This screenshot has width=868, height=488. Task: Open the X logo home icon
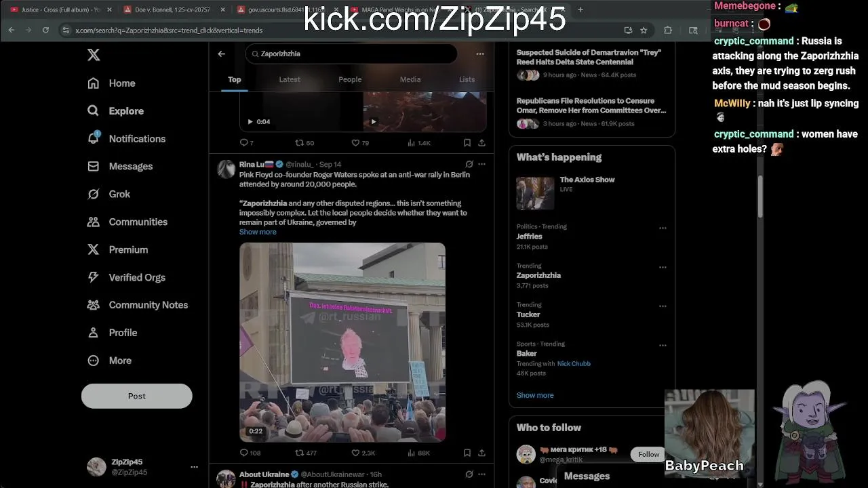tap(94, 55)
